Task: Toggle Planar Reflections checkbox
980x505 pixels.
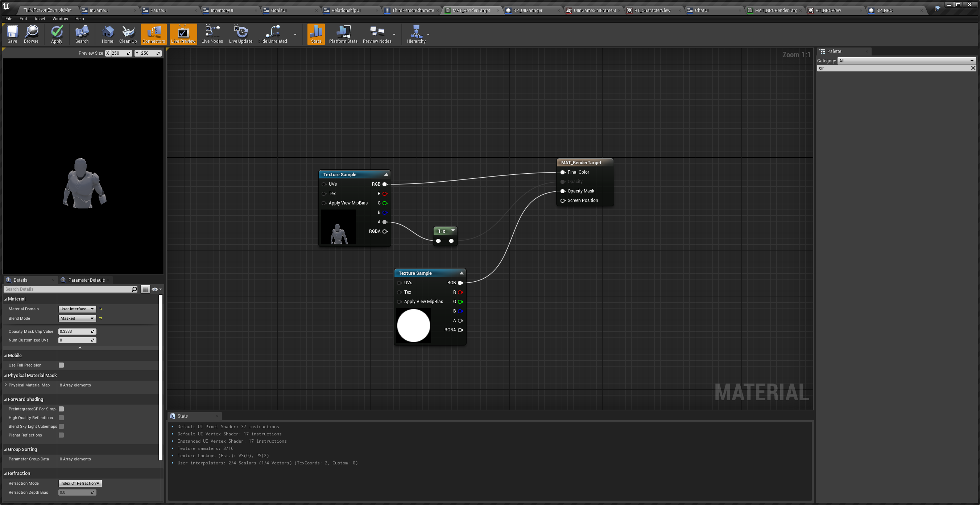Action: (x=61, y=435)
